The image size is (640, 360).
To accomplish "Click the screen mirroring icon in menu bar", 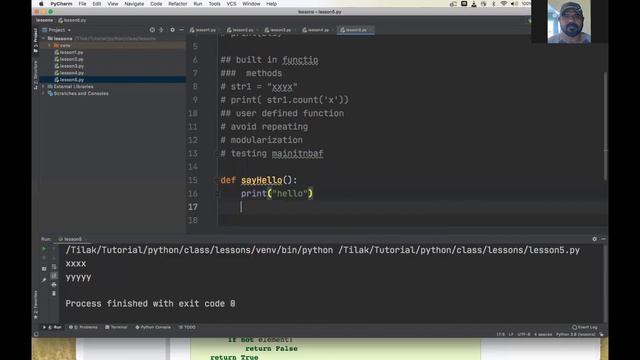I will click(x=464, y=4).
